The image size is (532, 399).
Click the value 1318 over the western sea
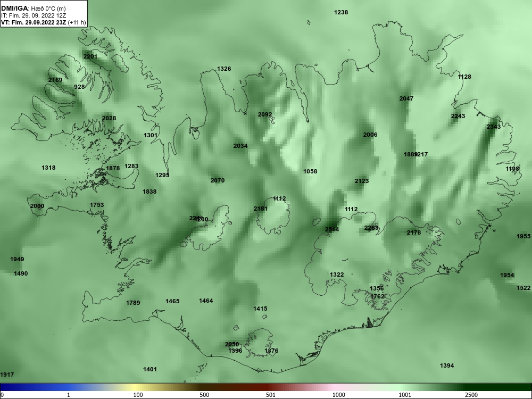coord(48,168)
